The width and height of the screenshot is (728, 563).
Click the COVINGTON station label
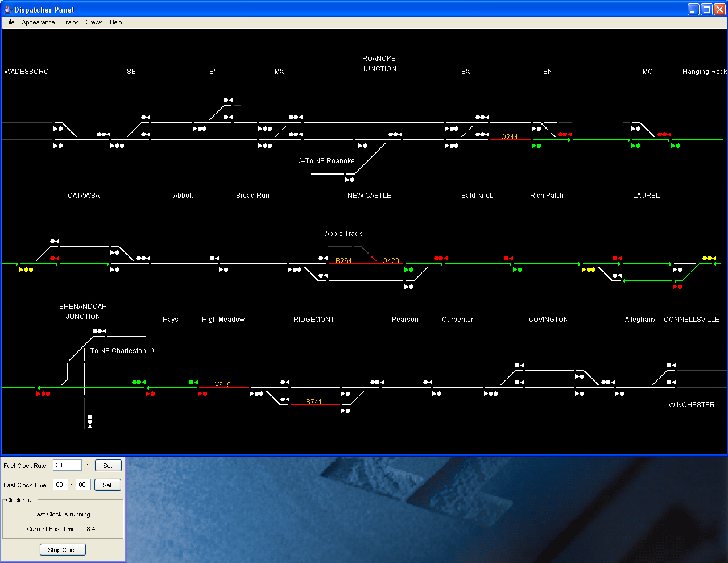pyautogui.click(x=548, y=320)
